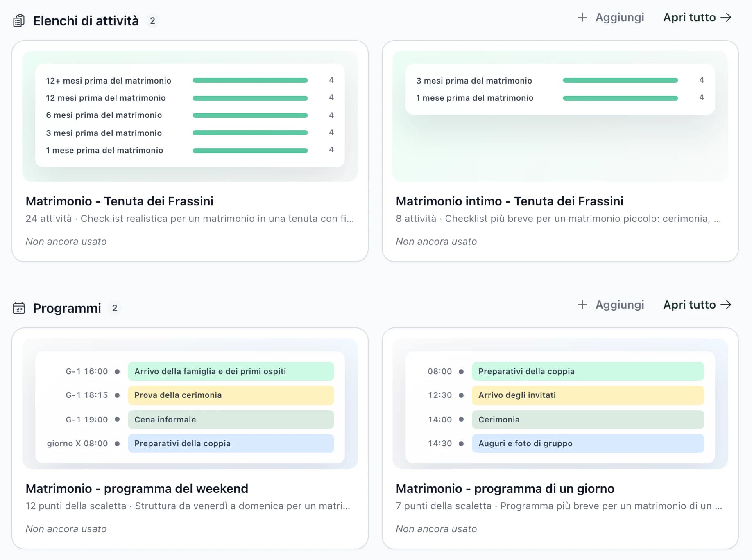Click plus icon beside Aggiungi in Elenchi section
752x560 pixels.
click(582, 17)
